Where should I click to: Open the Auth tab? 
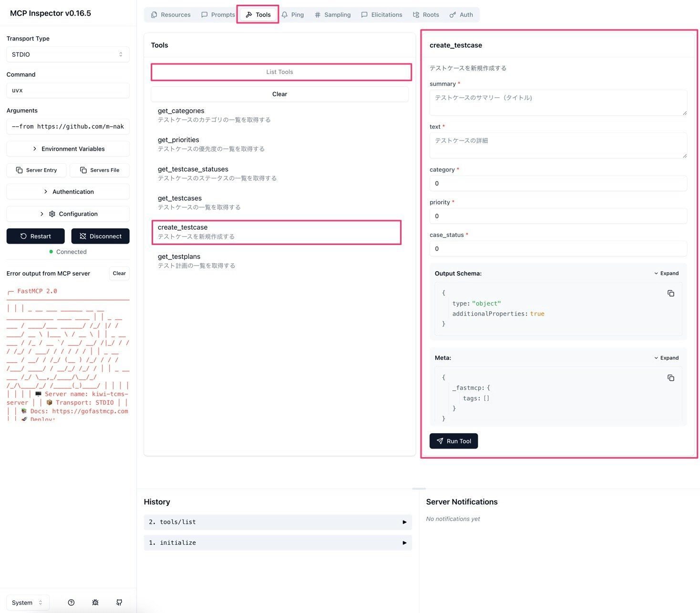(x=461, y=15)
